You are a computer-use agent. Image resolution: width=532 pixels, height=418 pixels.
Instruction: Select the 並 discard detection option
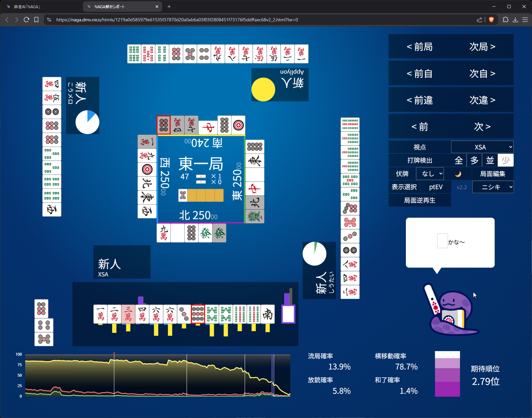(x=490, y=160)
